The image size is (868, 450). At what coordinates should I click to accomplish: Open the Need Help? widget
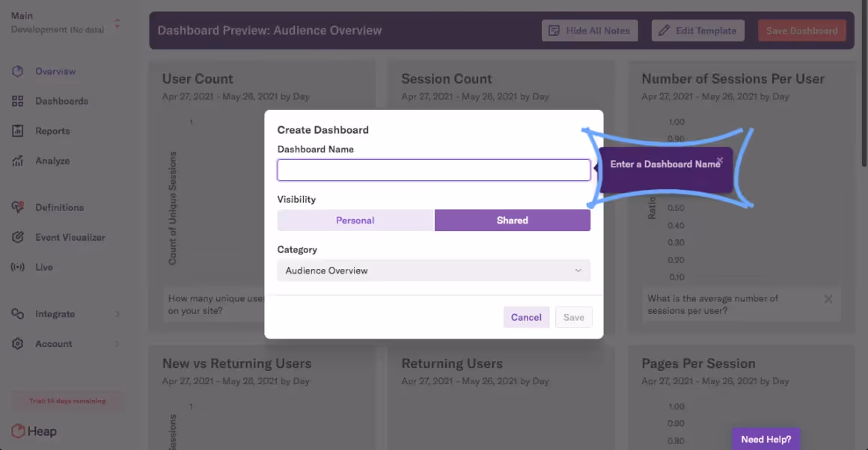[x=765, y=439]
